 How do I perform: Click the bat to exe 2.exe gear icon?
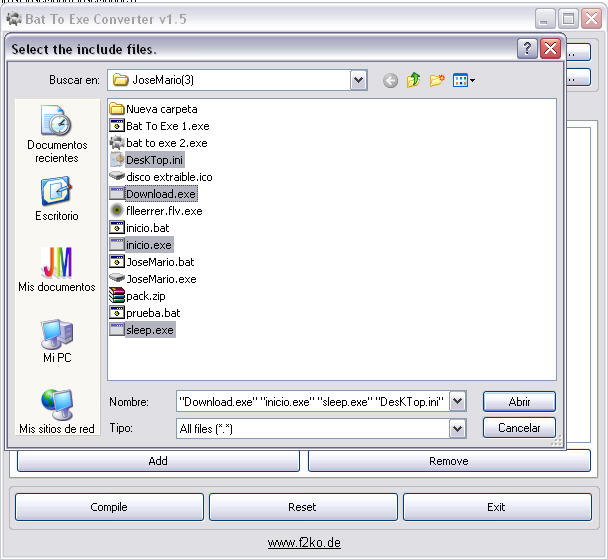pyautogui.click(x=117, y=143)
